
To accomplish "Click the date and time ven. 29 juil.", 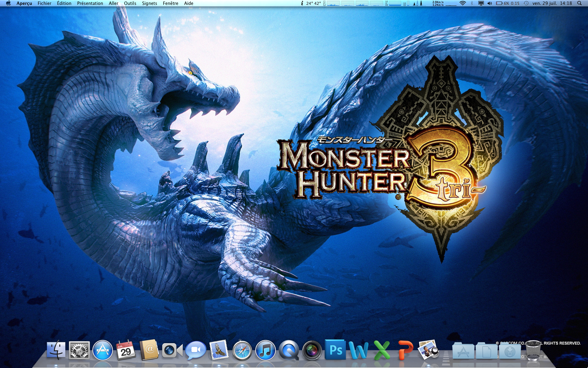I will point(552,3).
